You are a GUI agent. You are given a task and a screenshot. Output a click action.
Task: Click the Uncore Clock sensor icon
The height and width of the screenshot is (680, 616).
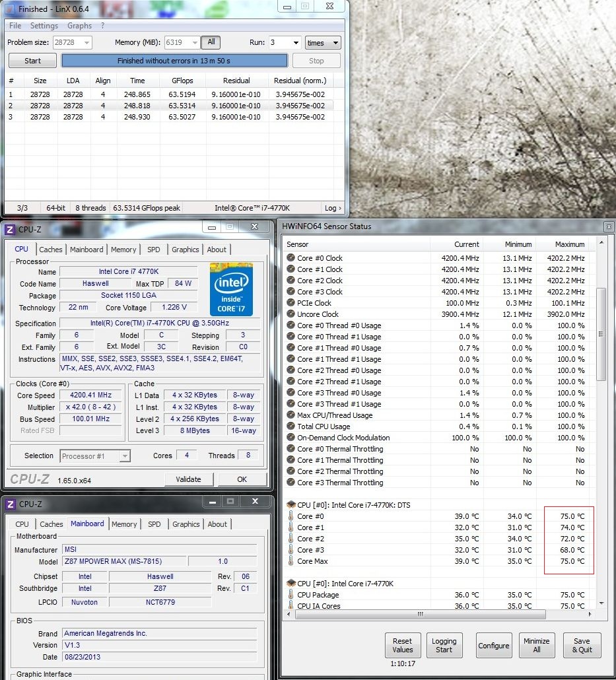tap(291, 314)
